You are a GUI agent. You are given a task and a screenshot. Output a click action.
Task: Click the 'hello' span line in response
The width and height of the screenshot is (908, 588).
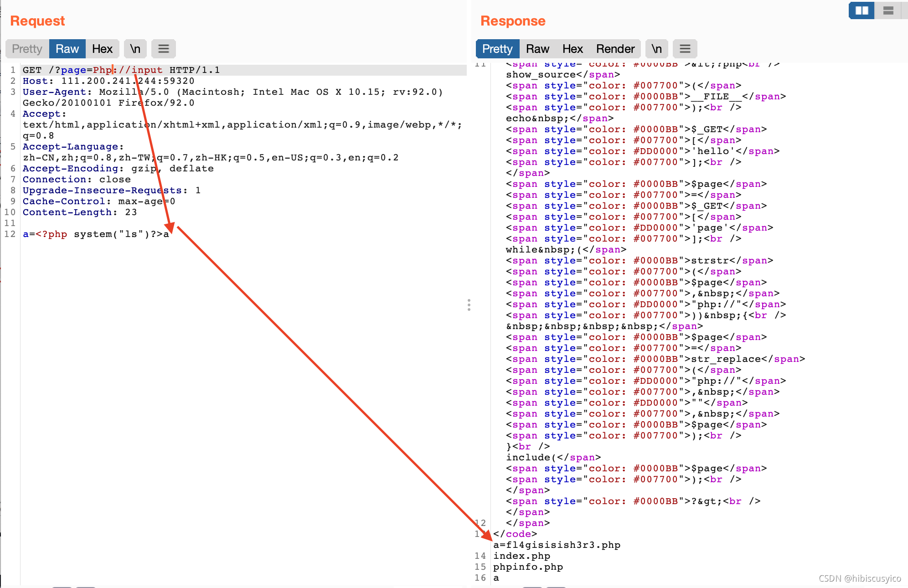[643, 151]
